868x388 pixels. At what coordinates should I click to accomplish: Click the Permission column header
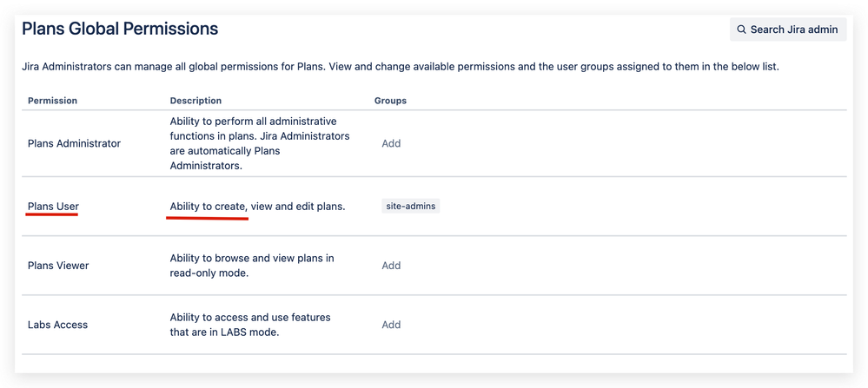point(52,101)
